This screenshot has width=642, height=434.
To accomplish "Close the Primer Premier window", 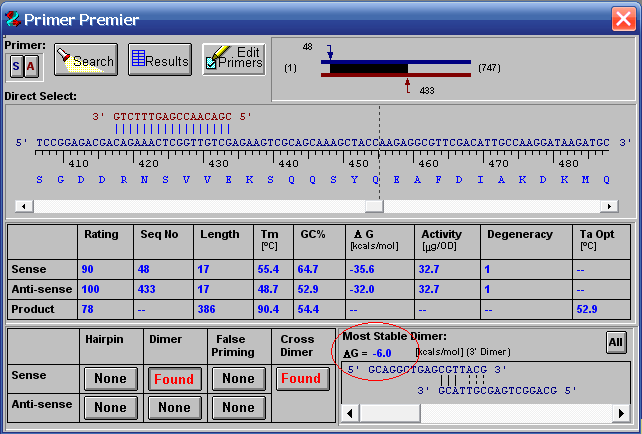I will (623, 19).
